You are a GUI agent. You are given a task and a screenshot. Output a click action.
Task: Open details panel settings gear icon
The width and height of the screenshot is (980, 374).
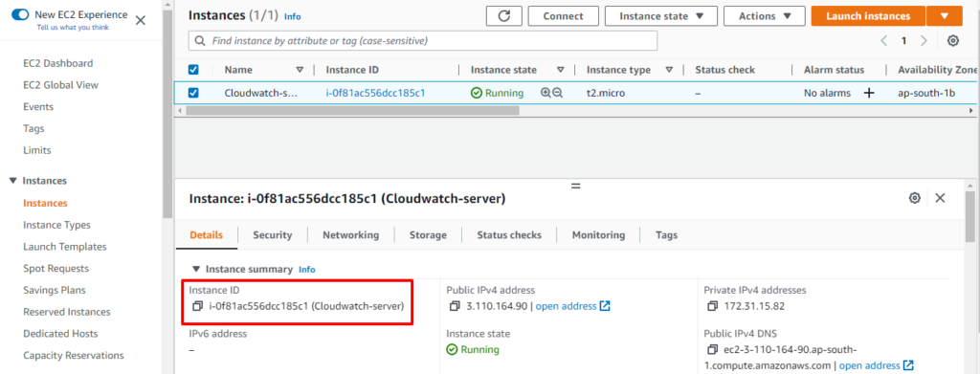click(x=914, y=198)
